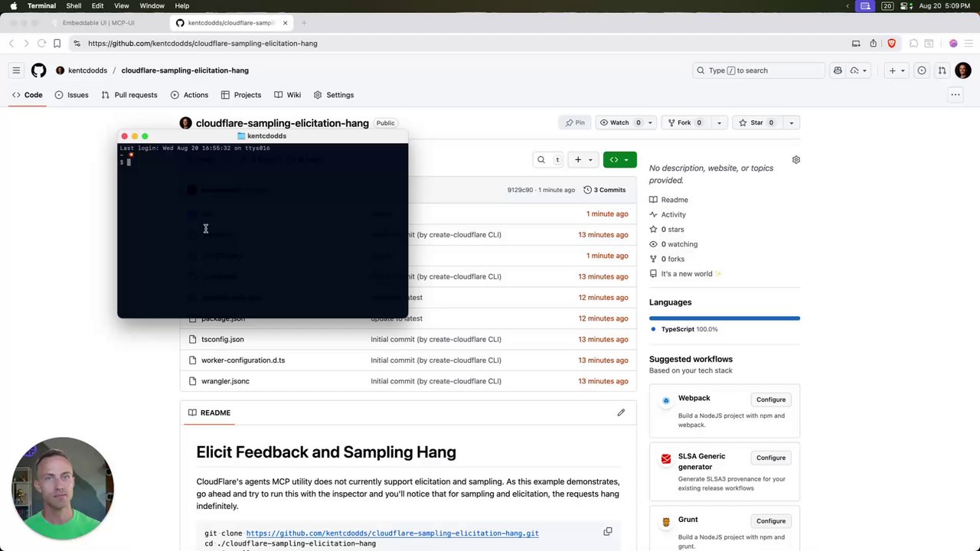This screenshot has height=551, width=980.
Task: Go to the Projects tab
Action: 241,95
